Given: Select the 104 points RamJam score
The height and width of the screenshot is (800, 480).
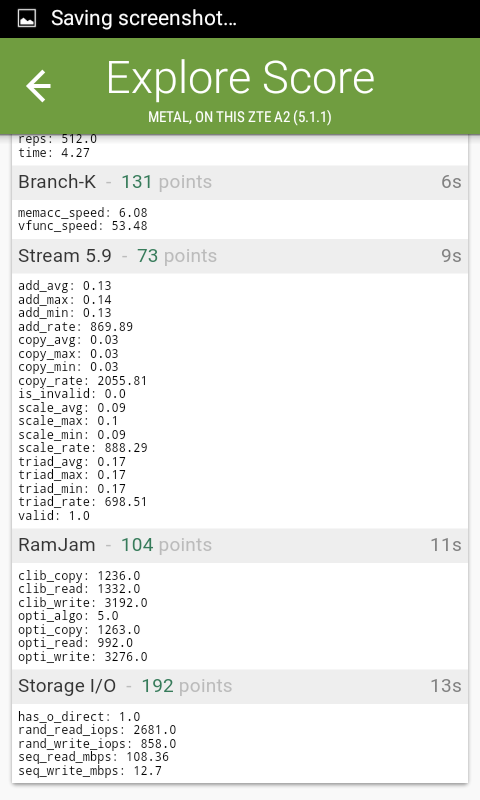Looking at the screenshot, I should tap(166, 545).
